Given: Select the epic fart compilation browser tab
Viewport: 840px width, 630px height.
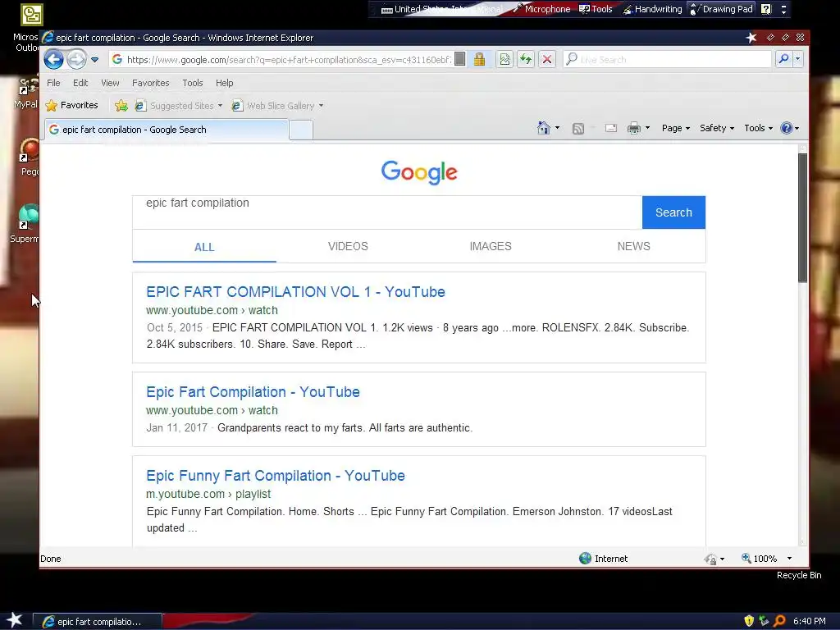Looking at the screenshot, I should pyautogui.click(x=167, y=130).
